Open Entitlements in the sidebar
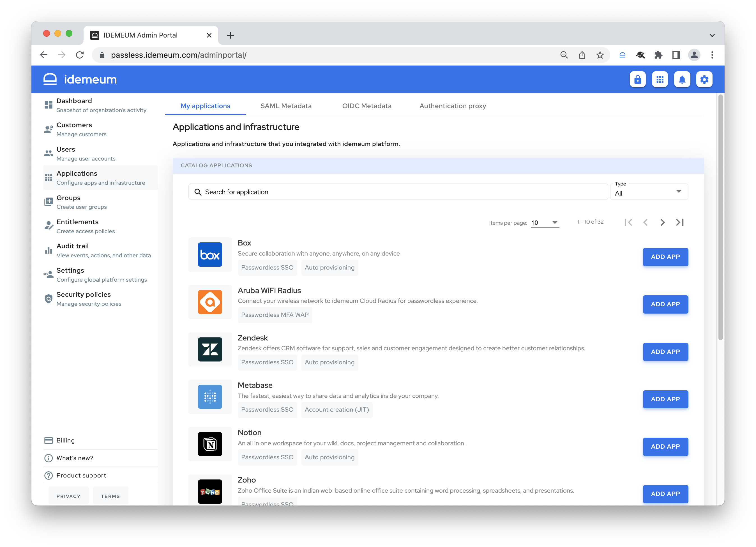The height and width of the screenshot is (547, 756). (100, 226)
